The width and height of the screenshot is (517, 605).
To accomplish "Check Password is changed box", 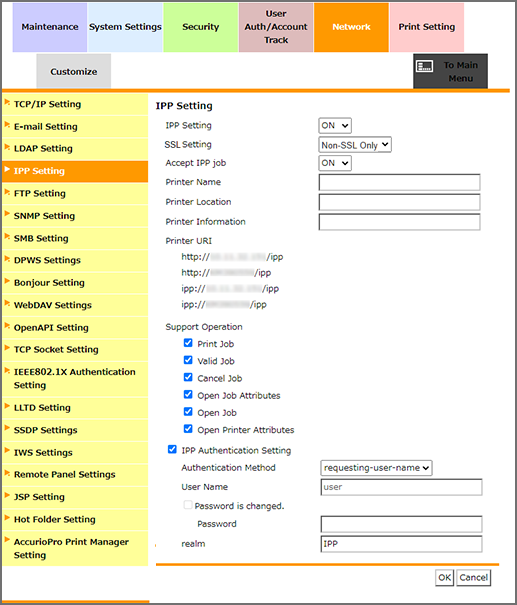I will (x=188, y=505).
